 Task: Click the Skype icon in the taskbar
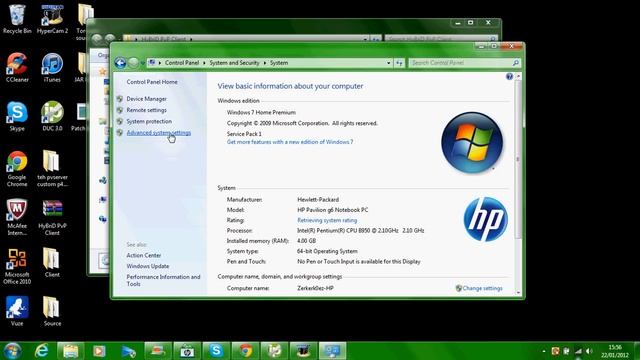point(216,351)
